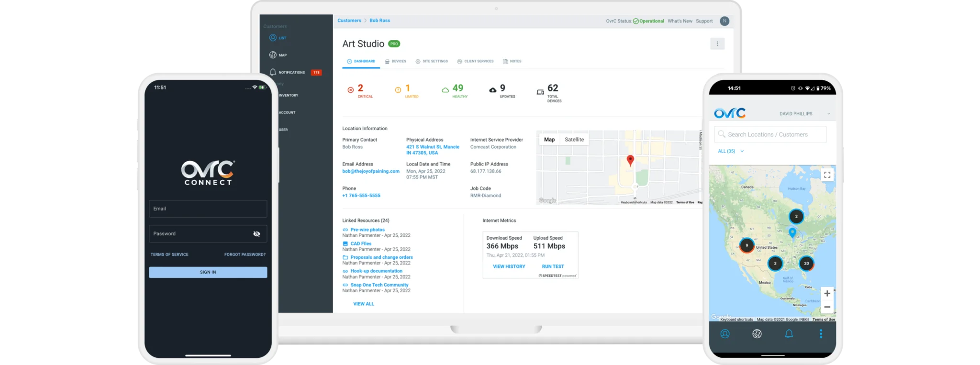
Task: Open Art Studio's three-dot options menu
Action: pyautogui.click(x=717, y=44)
